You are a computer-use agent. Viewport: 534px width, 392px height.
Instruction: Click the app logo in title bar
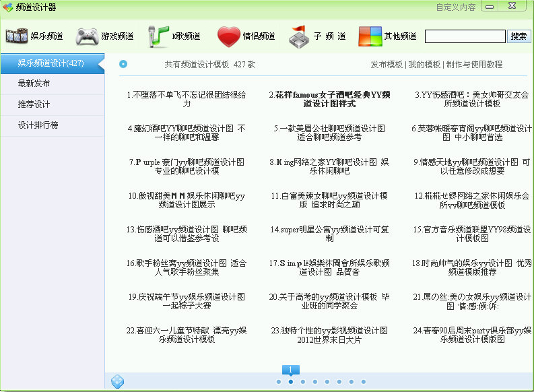tap(7, 7)
